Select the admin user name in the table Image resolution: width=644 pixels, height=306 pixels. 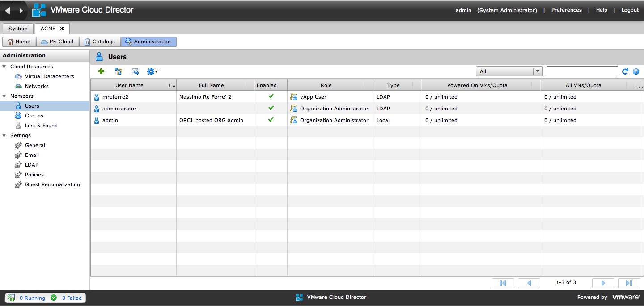point(110,120)
